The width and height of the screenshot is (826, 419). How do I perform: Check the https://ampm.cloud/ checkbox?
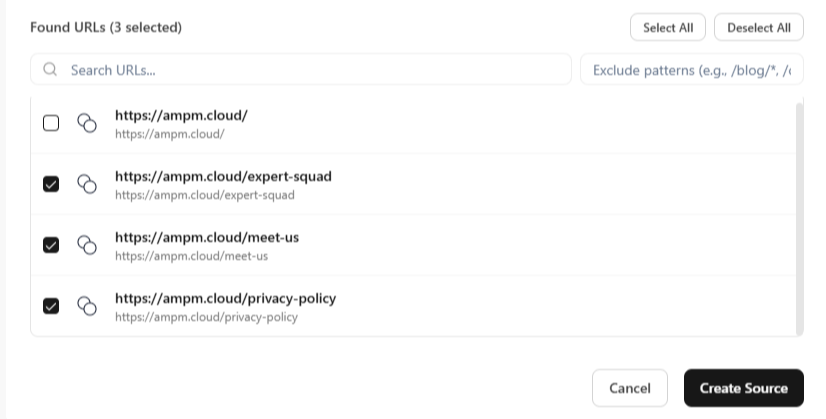[51, 123]
